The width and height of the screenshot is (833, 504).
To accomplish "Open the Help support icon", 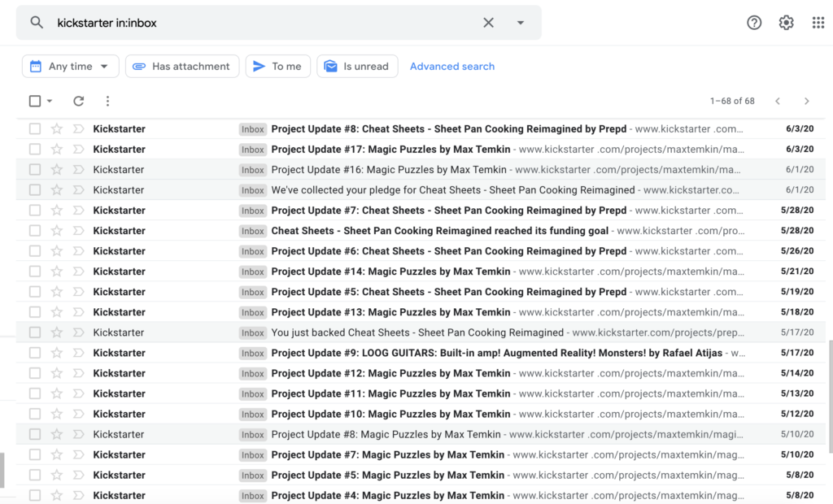I will (754, 22).
